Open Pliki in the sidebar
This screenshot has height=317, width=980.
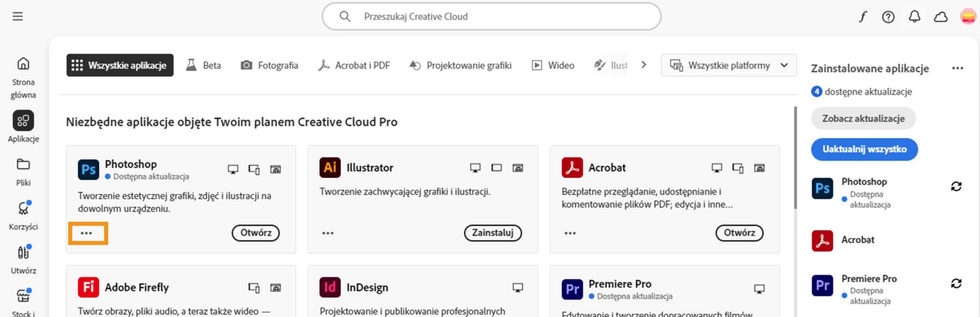coord(23,172)
